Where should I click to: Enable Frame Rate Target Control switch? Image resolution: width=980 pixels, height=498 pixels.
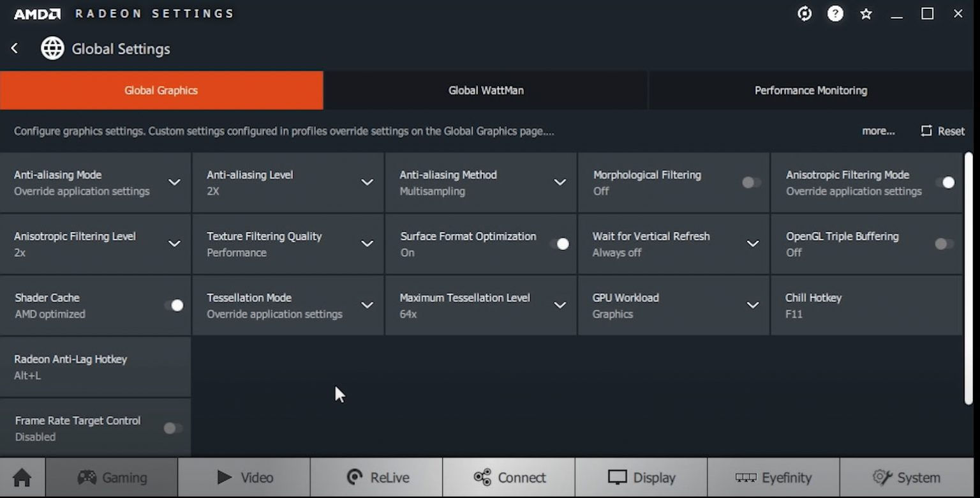tap(173, 428)
